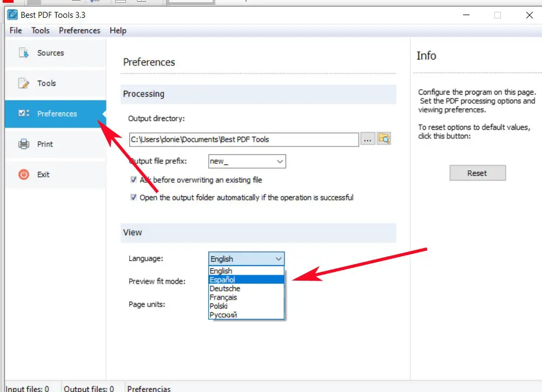Browse for the output directory with the ellipsis button

tap(367, 139)
